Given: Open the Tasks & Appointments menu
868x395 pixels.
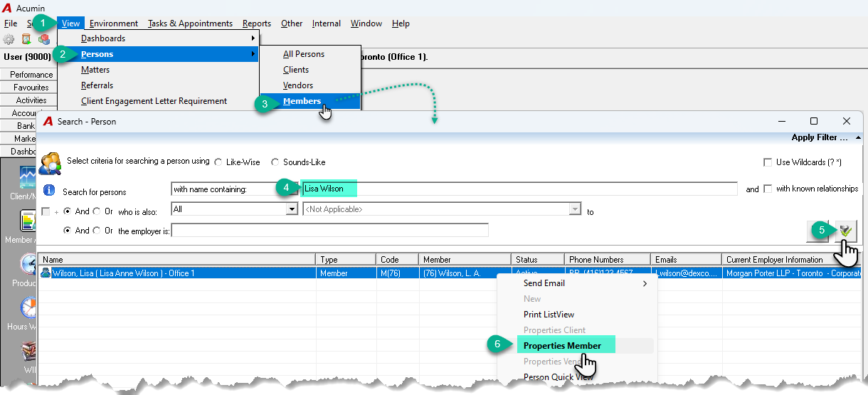Looking at the screenshot, I should (x=190, y=23).
